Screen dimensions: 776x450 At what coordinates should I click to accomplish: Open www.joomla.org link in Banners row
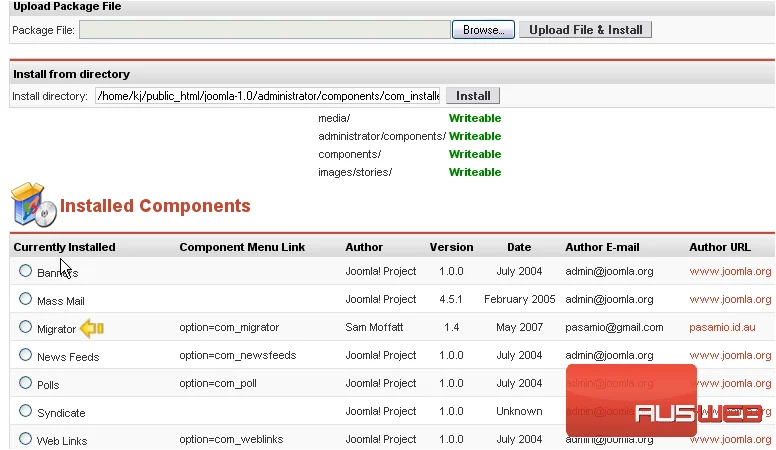pyautogui.click(x=730, y=271)
